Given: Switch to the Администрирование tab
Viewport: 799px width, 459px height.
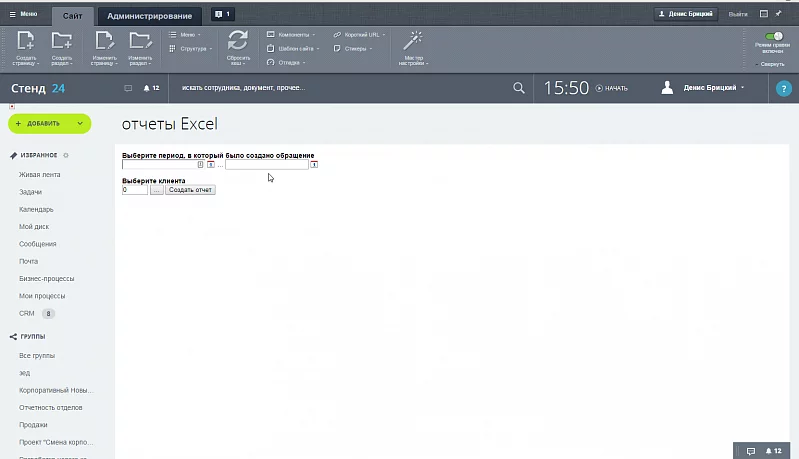Looking at the screenshot, I should (152, 15).
